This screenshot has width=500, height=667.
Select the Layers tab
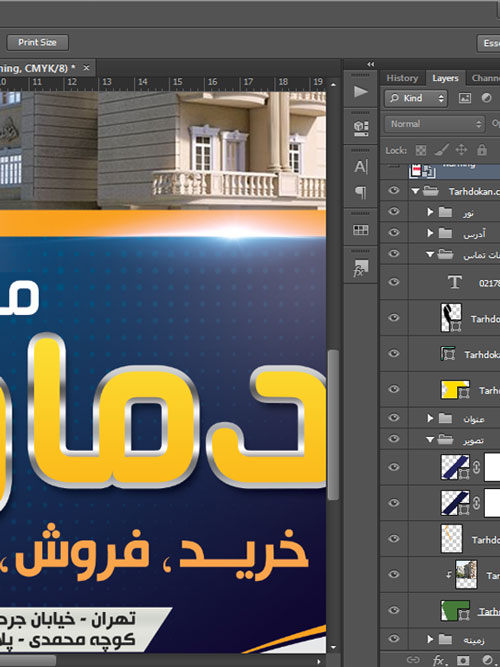(x=445, y=78)
